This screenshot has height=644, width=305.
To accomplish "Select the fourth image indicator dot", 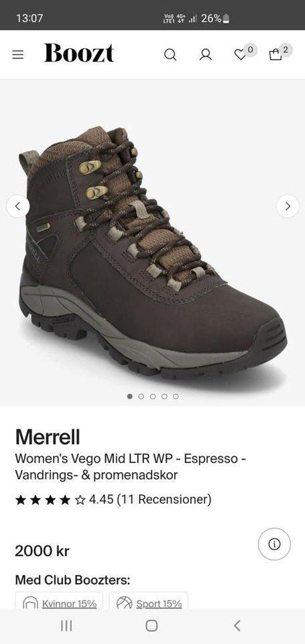I will point(164,396).
